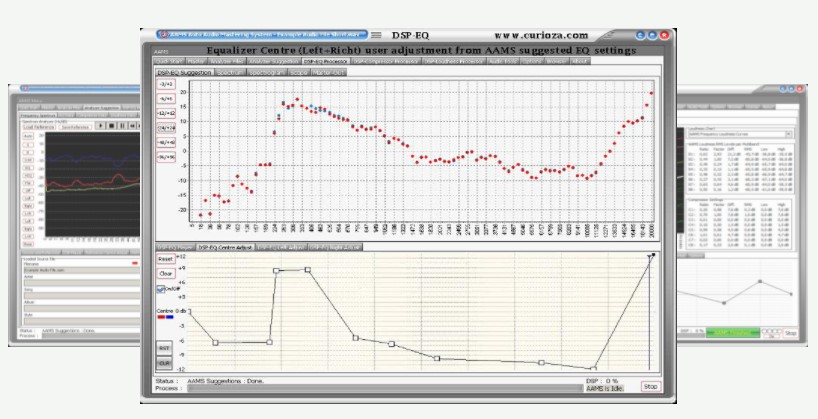
Task: Select the -3/+3 range button
Action: coord(166,84)
